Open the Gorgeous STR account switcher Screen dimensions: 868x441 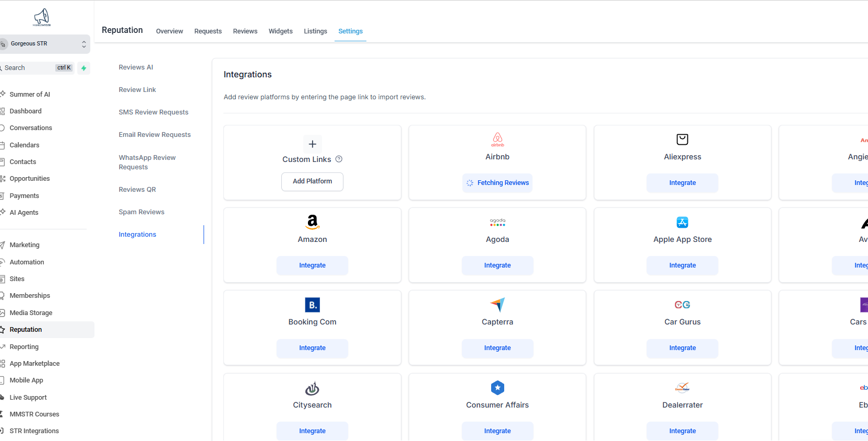coord(45,44)
